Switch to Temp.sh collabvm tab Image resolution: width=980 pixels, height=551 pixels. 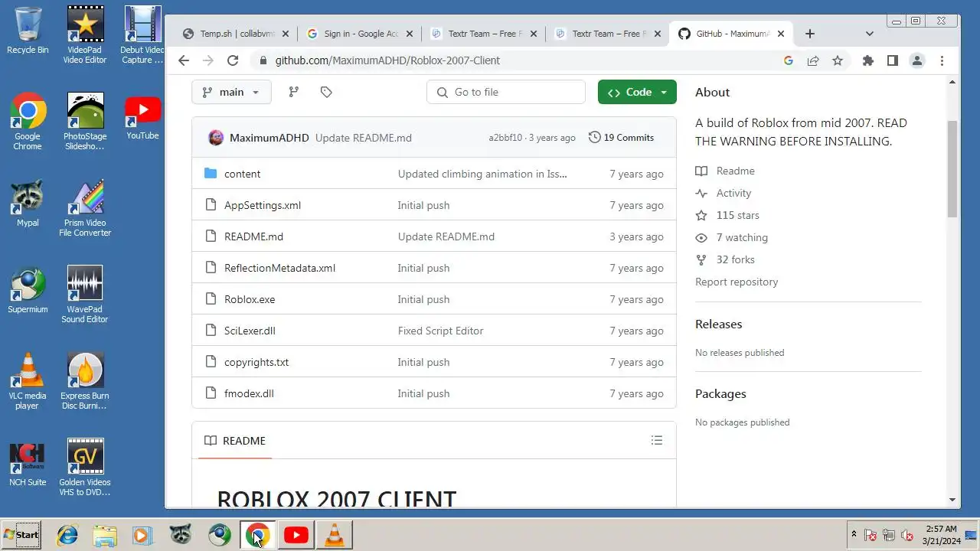pos(237,34)
